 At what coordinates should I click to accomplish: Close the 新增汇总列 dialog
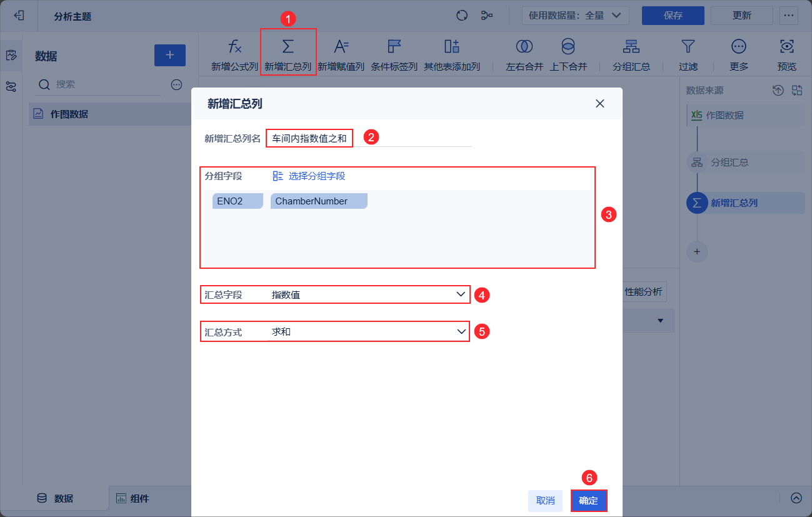pyautogui.click(x=600, y=104)
